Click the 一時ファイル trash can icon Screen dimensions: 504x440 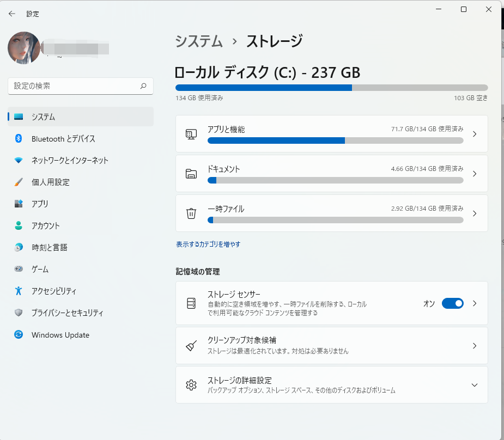tap(191, 213)
